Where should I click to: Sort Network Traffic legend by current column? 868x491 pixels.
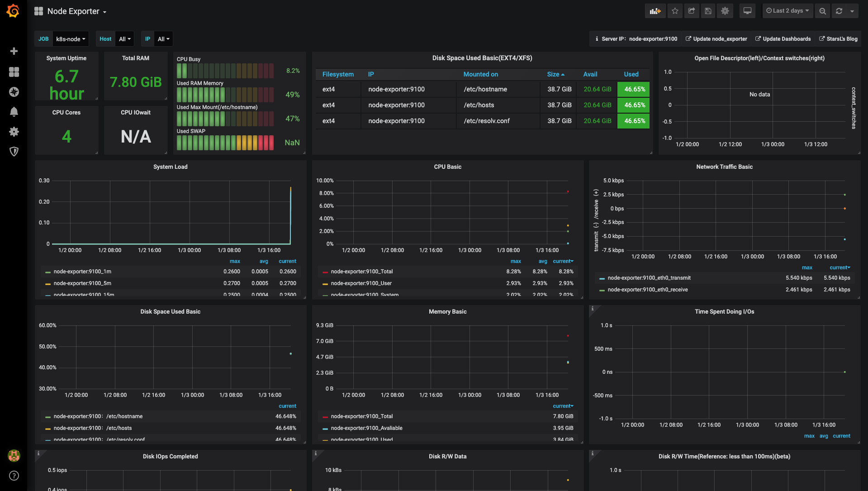point(840,267)
